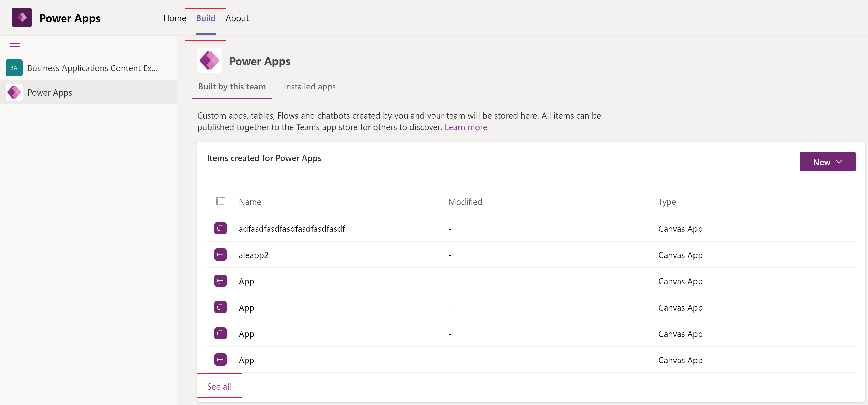Open the Home navigation menu item
This screenshot has height=405, width=868.
[x=174, y=17]
